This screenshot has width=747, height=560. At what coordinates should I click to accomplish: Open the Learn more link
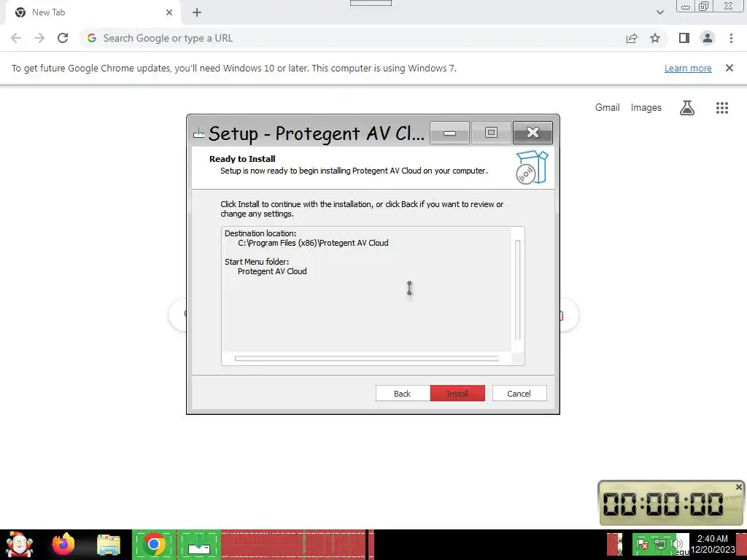(688, 68)
